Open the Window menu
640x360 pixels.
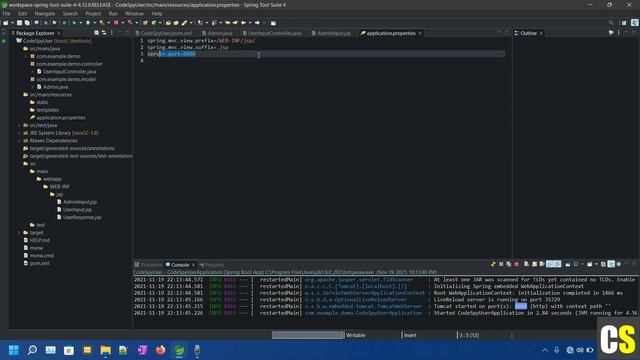[134, 13]
